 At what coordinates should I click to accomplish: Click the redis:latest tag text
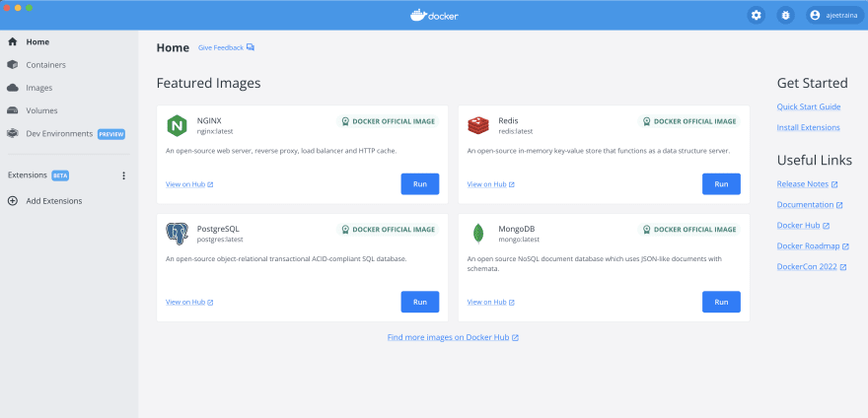coord(515,131)
